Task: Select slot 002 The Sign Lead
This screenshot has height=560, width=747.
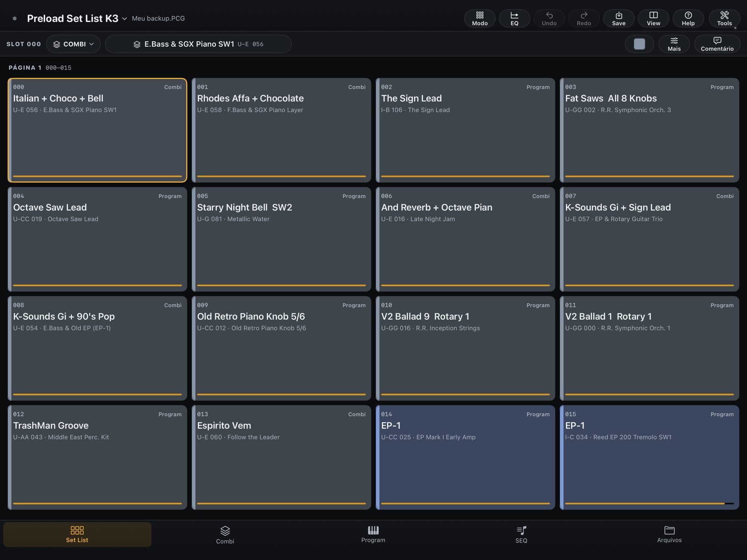Action: click(465, 130)
